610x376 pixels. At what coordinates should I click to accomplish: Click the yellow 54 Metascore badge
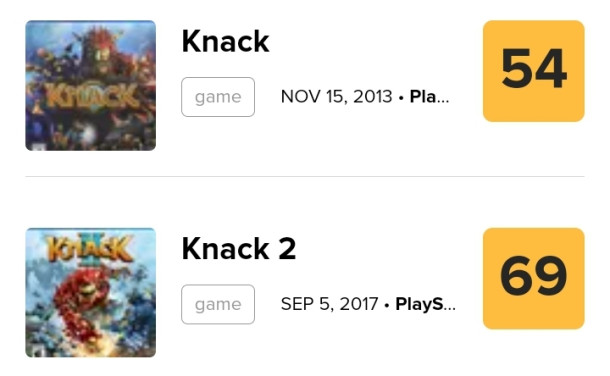click(533, 71)
